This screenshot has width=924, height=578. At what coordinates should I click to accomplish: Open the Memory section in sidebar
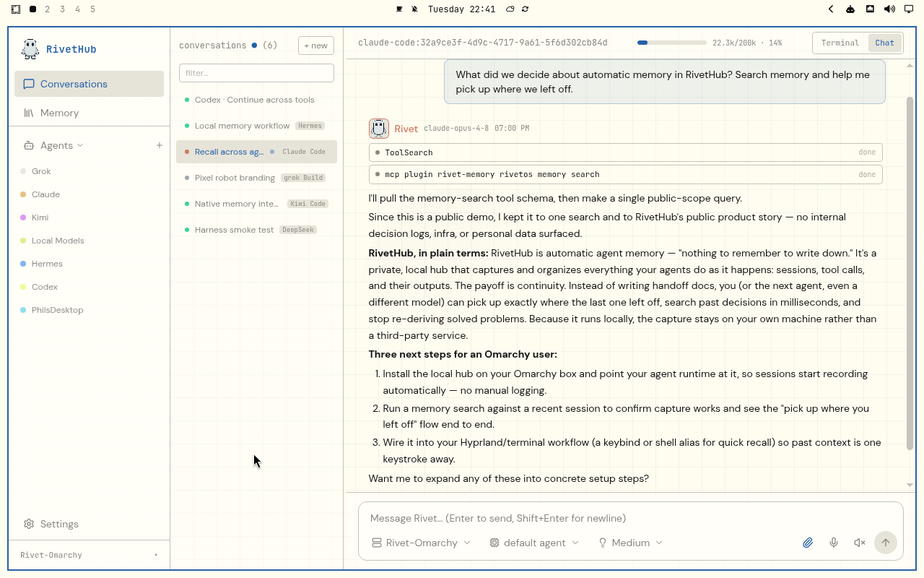pos(89,113)
